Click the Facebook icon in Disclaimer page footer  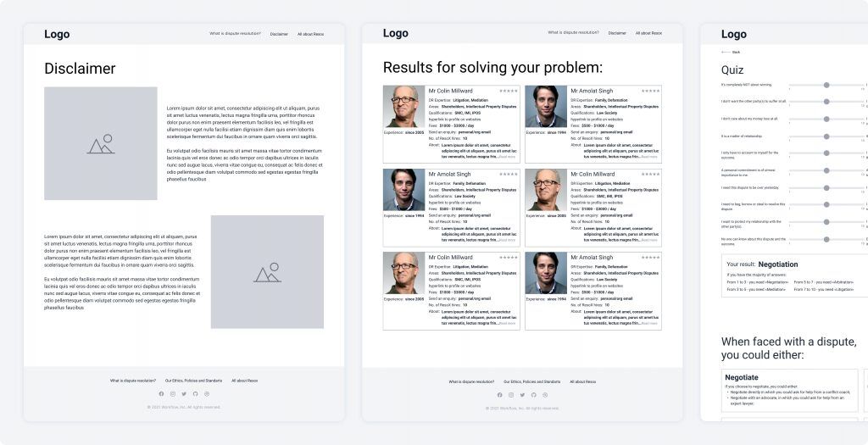[x=161, y=394]
